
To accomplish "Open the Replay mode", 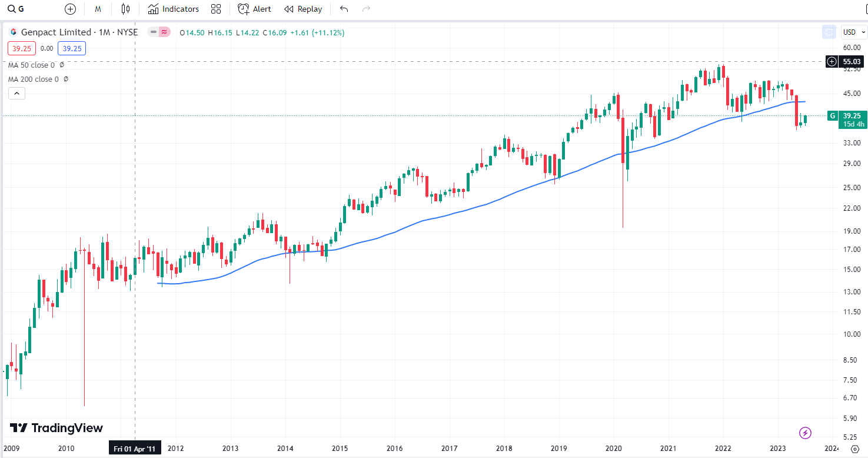I will (x=303, y=9).
